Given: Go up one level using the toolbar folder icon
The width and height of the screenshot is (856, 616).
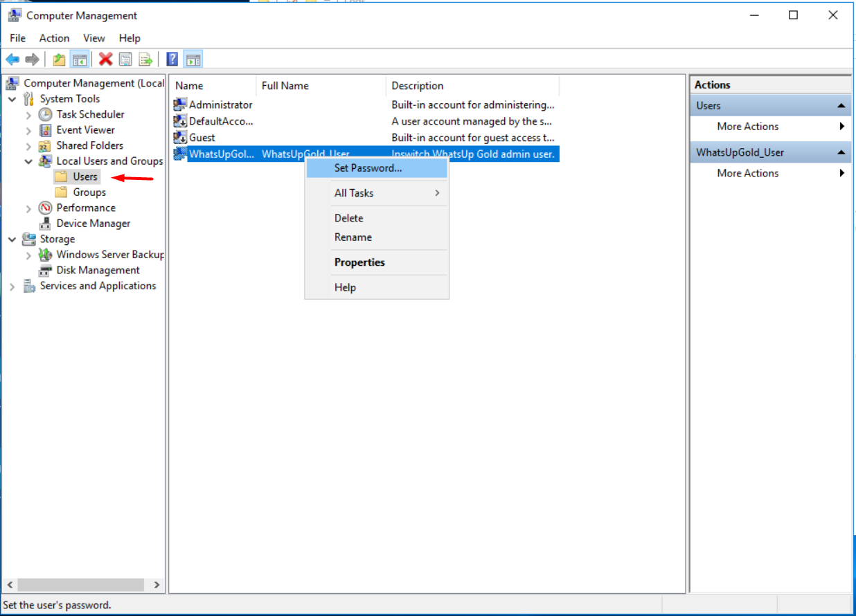Looking at the screenshot, I should [60, 60].
